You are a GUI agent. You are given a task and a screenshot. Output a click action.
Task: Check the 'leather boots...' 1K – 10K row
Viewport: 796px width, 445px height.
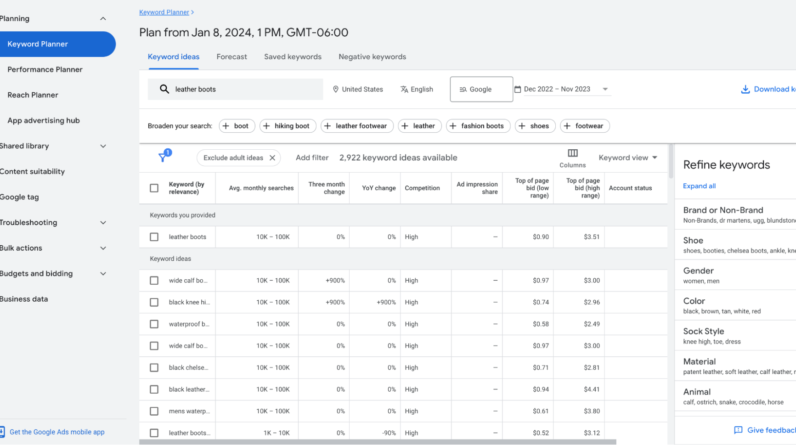154,433
